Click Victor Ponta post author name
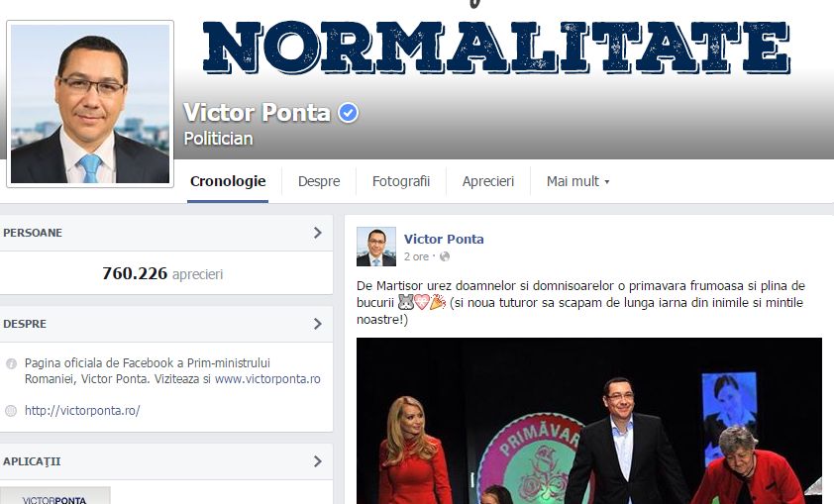The image size is (834, 504). [x=444, y=240]
